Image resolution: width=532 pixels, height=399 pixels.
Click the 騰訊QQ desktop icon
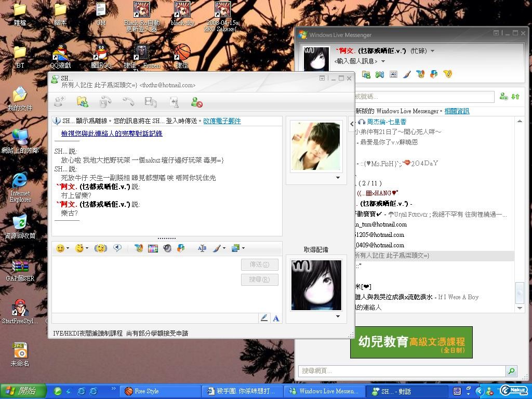[x=101, y=57]
